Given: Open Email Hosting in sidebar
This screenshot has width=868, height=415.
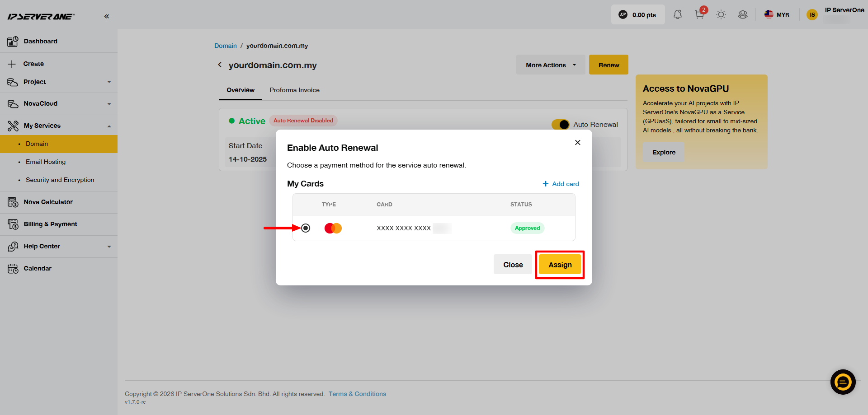Looking at the screenshot, I should pyautogui.click(x=46, y=162).
